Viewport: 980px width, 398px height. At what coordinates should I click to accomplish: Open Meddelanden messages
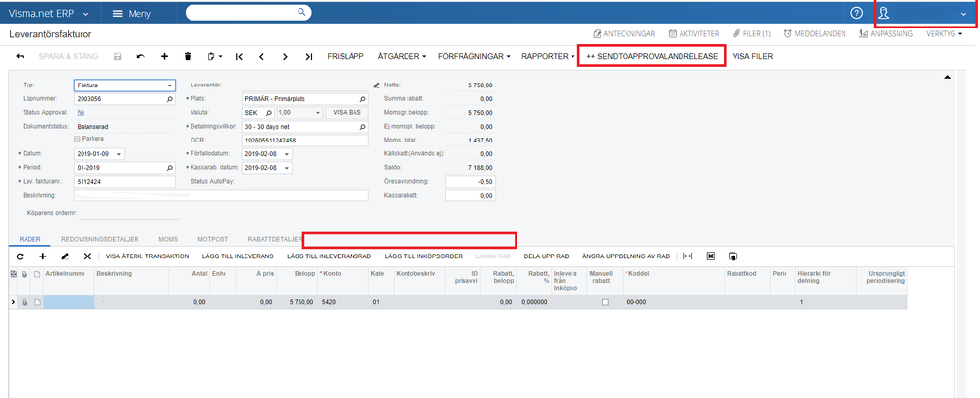click(815, 33)
